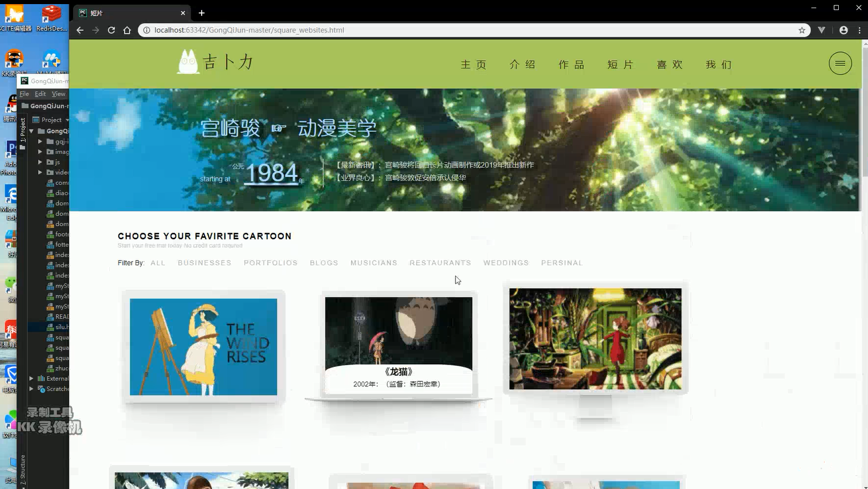Expand External Libraries node
The image size is (868, 489).
coord(32,379)
